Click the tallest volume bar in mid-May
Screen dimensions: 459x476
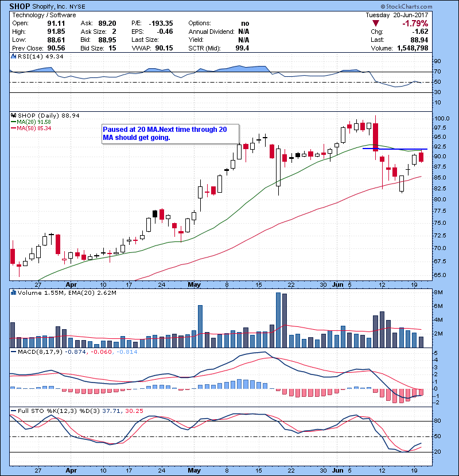click(x=278, y=320)
